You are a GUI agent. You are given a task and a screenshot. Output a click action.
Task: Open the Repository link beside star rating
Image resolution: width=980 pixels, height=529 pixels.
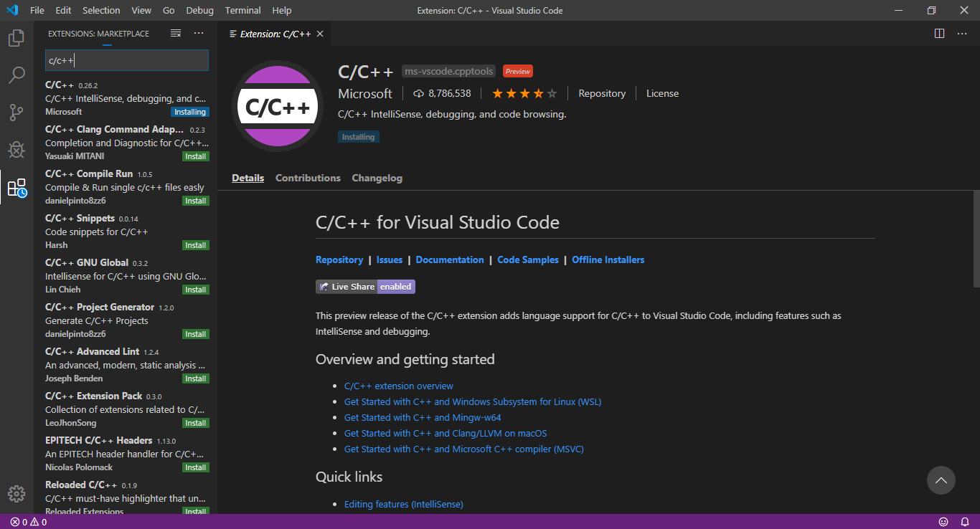pyautogui.click(x=602, y=93)
